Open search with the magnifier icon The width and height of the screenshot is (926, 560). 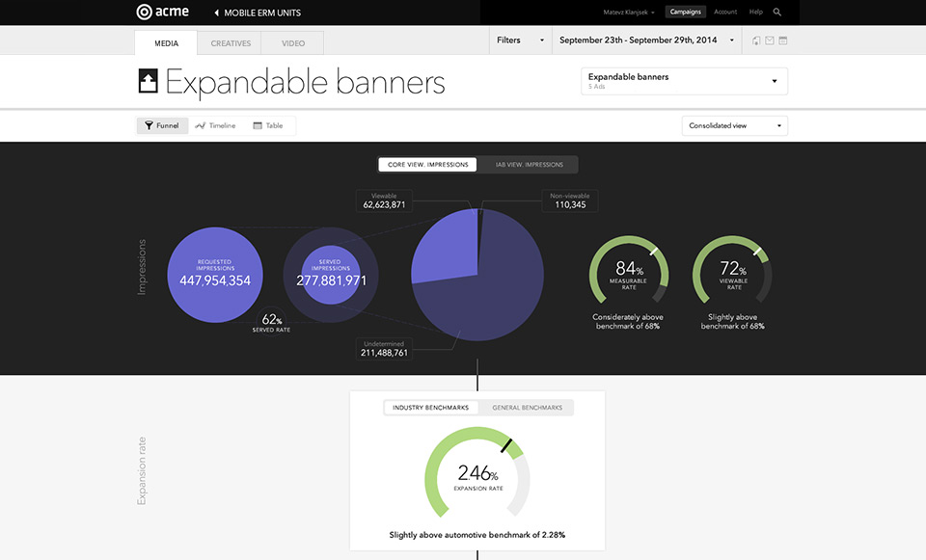pos(777,12)
